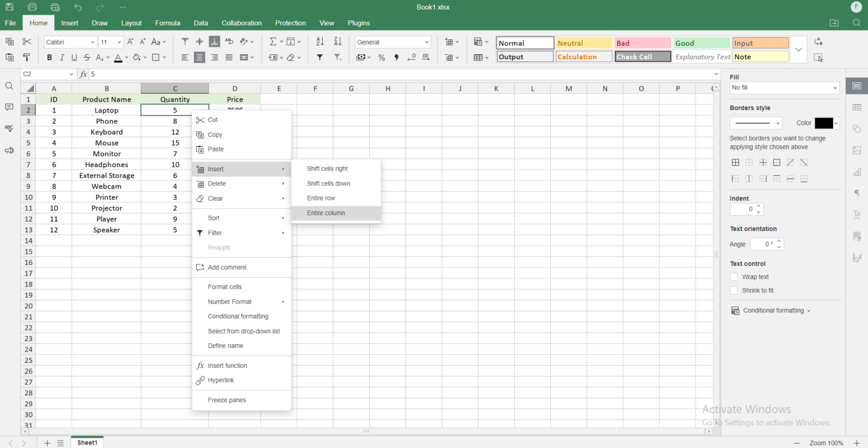Apply a filter with the Filter icon
868x448 pixels.
tap(319, 57)
